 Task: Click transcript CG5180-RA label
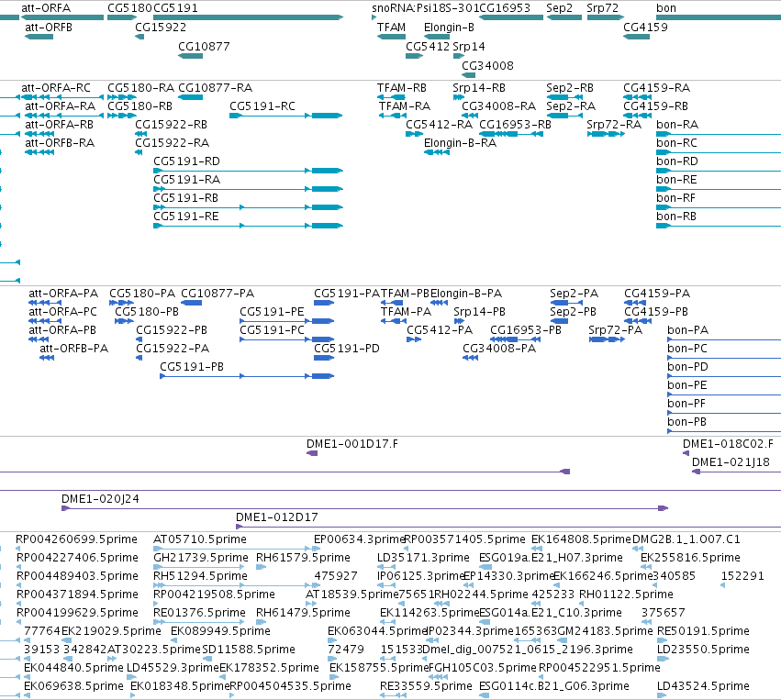click(141, 88)
